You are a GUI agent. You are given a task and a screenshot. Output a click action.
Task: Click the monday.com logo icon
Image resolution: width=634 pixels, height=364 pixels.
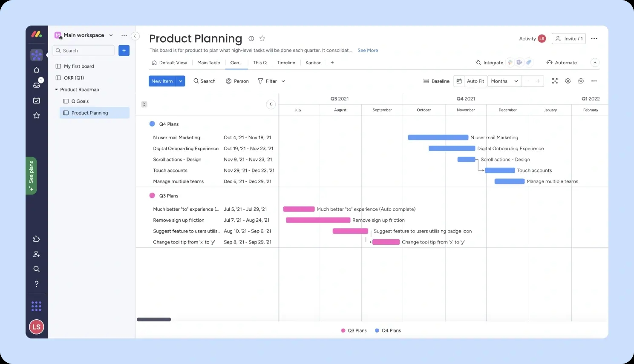tap(37, 34)
